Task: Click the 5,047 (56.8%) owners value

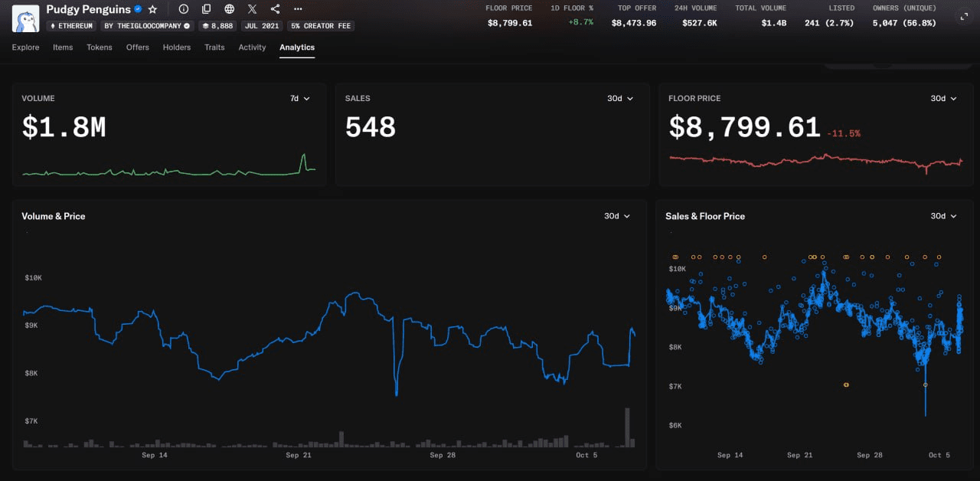Action: coord(904,23)
